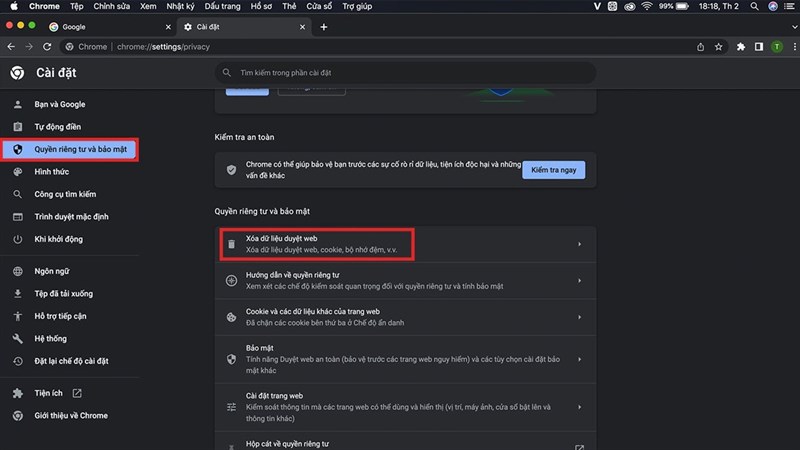Bookmark this page with star icon
800x450 pixels.
click(720, 46)
